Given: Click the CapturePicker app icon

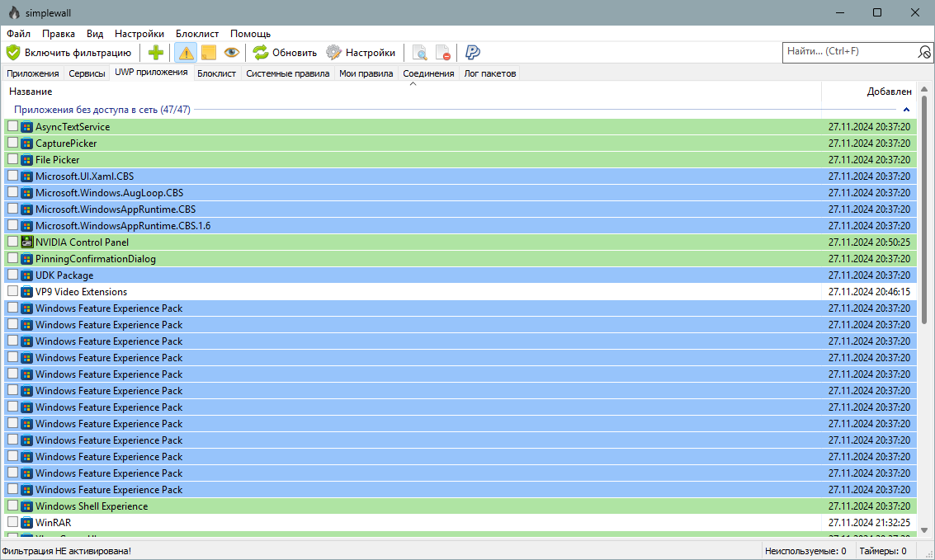Looking at the screenshot, I should coord(27,144).
